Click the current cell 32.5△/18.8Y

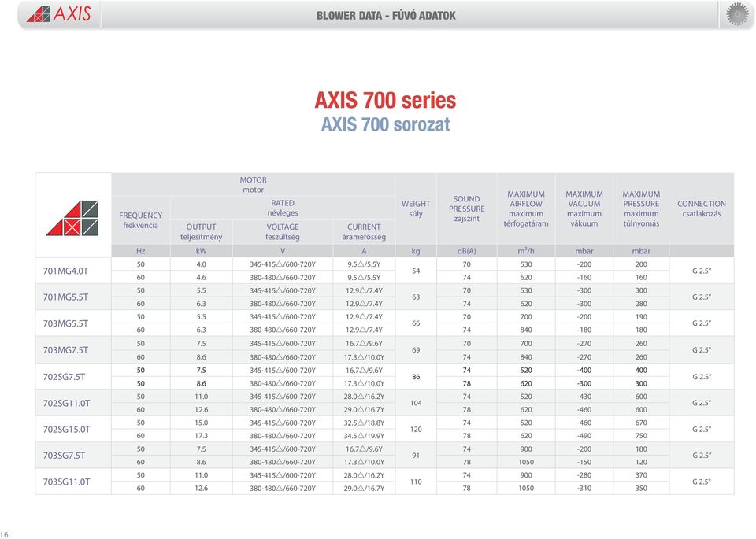364,423
